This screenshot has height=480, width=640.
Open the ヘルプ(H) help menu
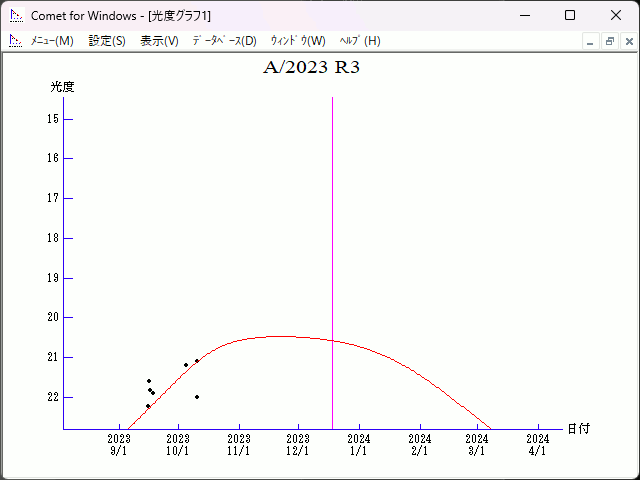[x=360, y=41]
